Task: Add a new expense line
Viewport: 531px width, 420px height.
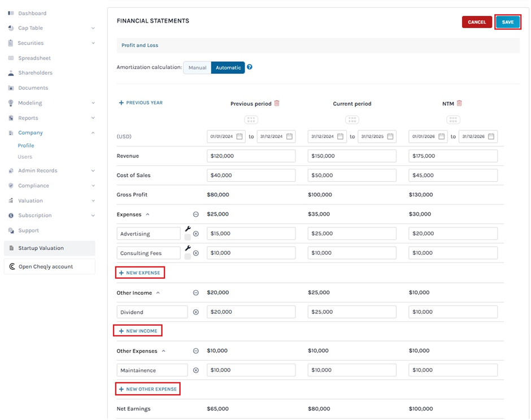Action: [x=140, y=273]
